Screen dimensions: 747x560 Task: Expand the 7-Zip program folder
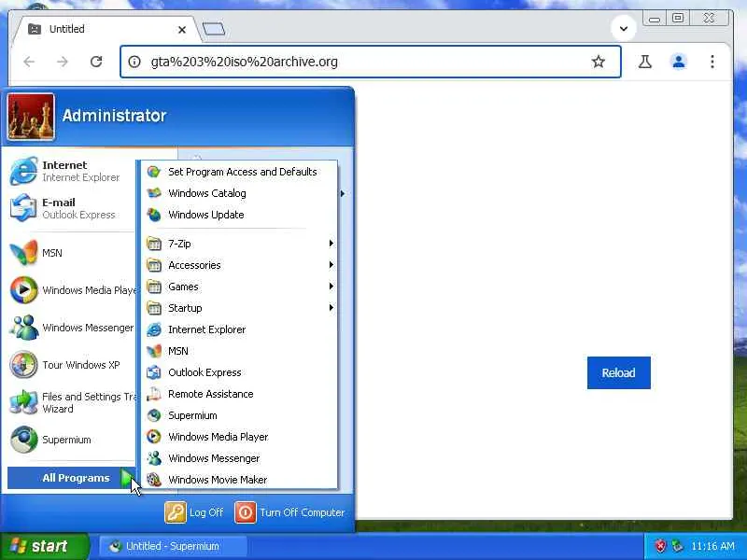240,244
